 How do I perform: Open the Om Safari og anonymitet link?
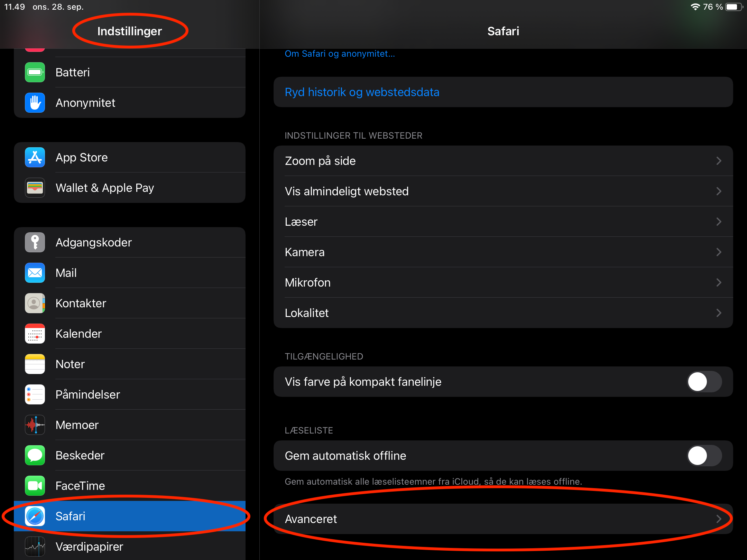(340, 54)
